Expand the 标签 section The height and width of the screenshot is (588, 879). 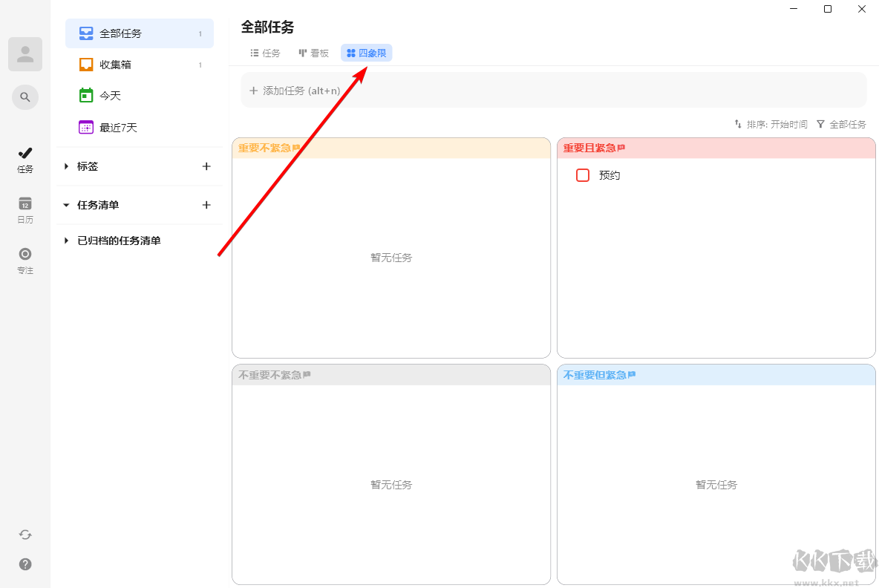coord(66,166)
